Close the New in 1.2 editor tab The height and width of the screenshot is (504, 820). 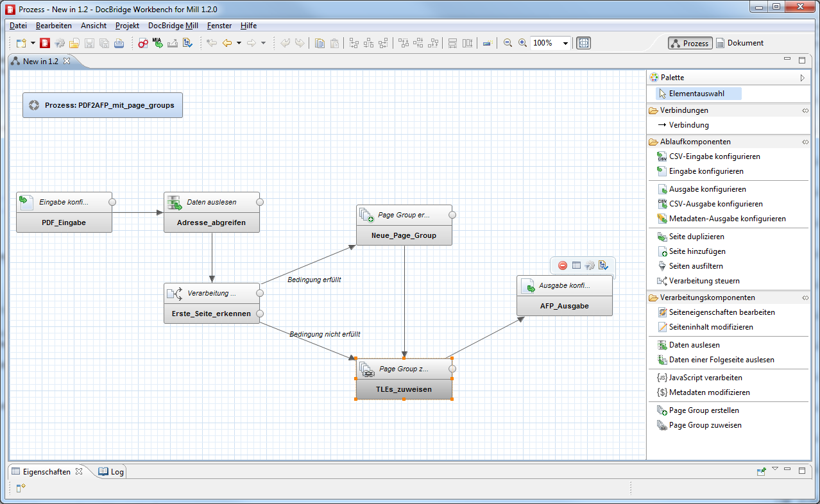(x=67, y=61)
